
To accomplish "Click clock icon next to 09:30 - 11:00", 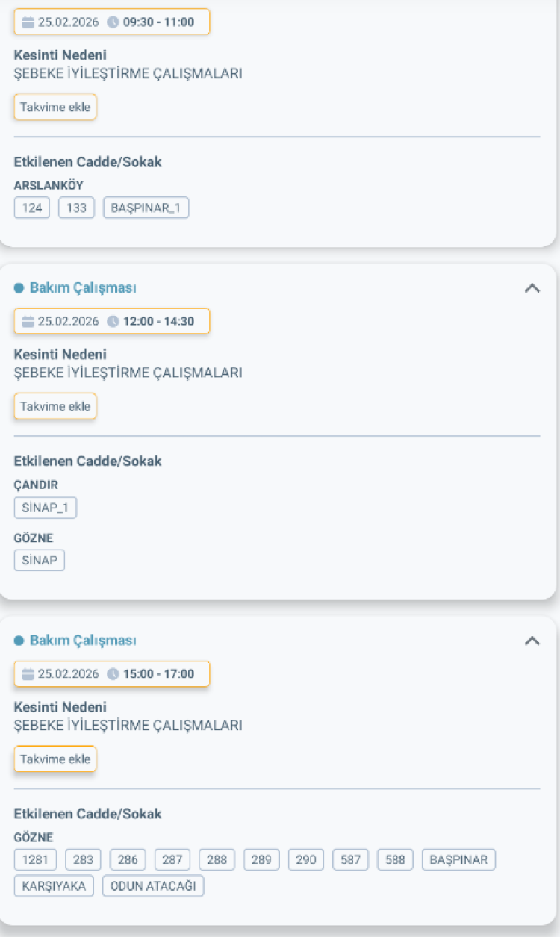I will click(x=113, y=22).
